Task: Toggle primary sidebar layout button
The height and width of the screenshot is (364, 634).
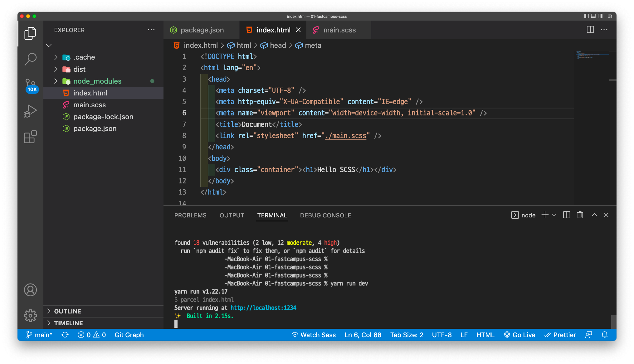Action: pos(587,16)
